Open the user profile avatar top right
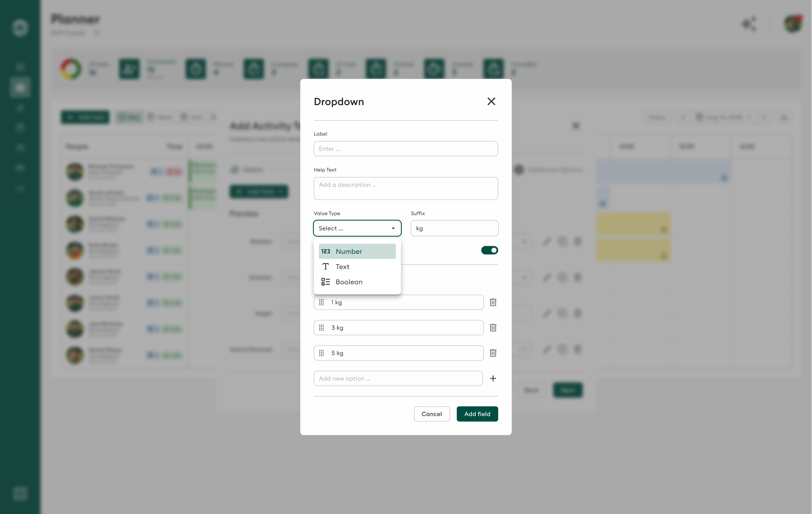 (793, 24)
